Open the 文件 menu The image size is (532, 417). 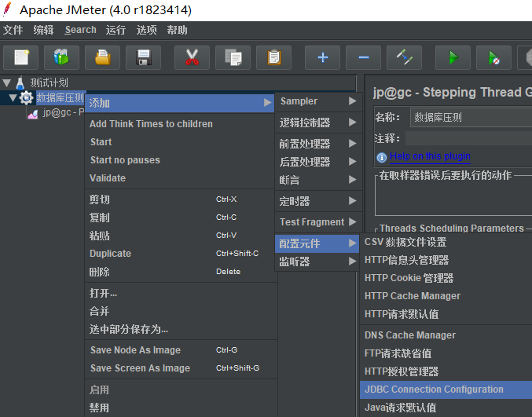(13, 30)
